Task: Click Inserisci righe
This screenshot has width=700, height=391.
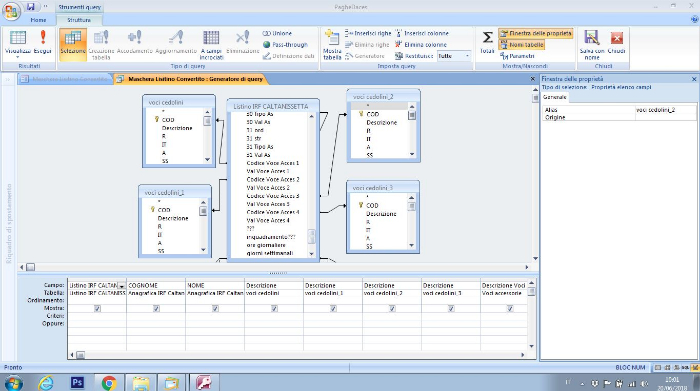Action: 368,33
